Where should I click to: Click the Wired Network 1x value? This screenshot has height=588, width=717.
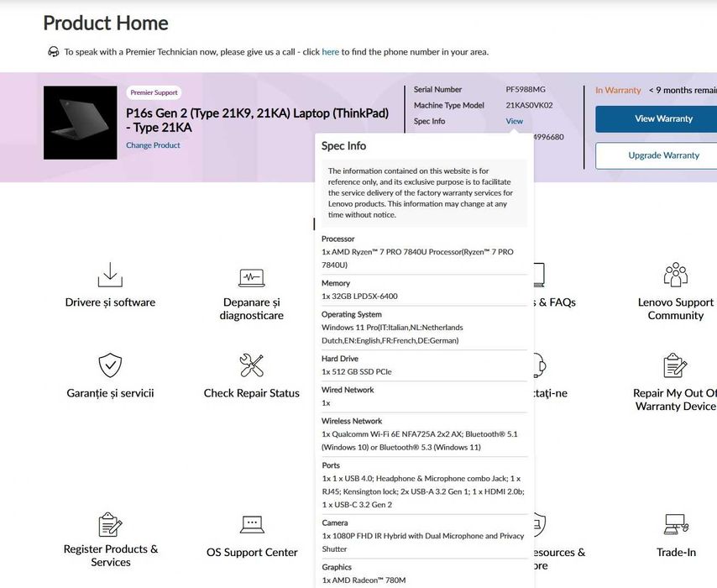(326, 403)
